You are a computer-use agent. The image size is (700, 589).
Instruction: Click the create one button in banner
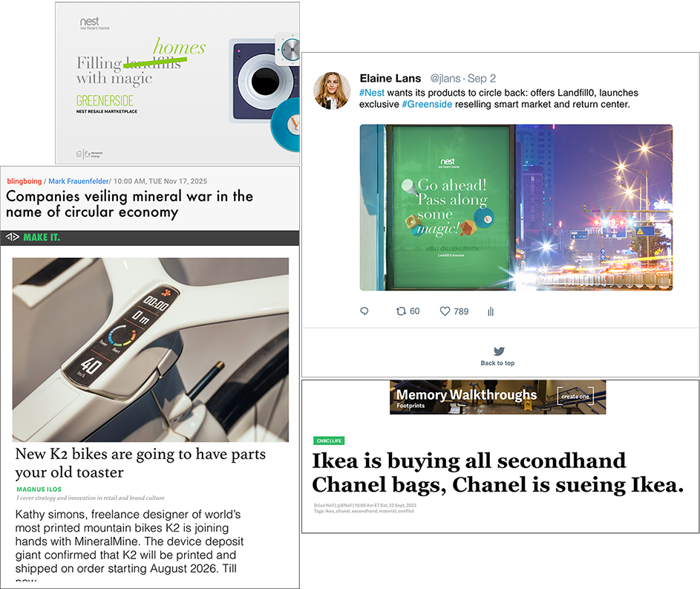point(575,396)
